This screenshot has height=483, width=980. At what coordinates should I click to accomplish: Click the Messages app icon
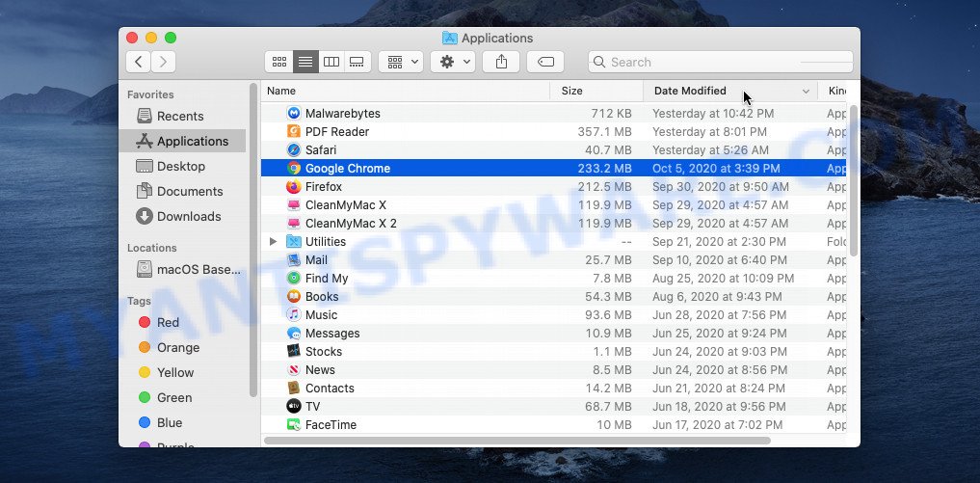click(294, 333)
